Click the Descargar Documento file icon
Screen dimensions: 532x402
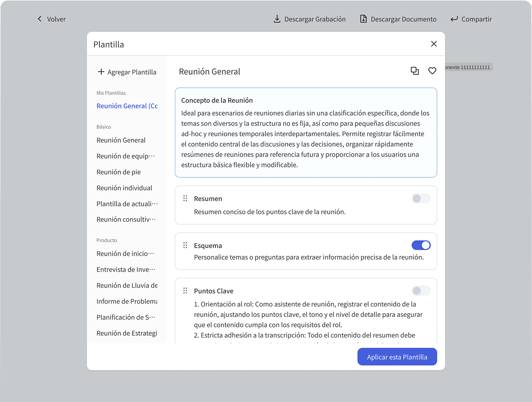(x=363, y=19)
